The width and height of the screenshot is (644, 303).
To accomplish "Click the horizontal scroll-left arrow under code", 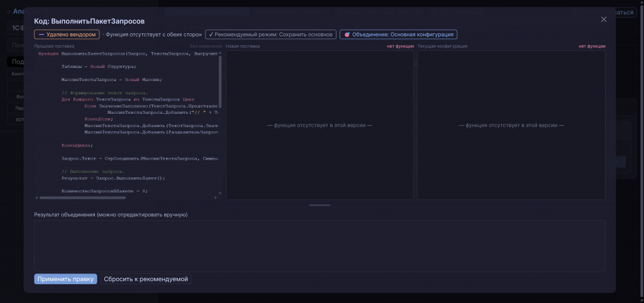I will 36,197.
